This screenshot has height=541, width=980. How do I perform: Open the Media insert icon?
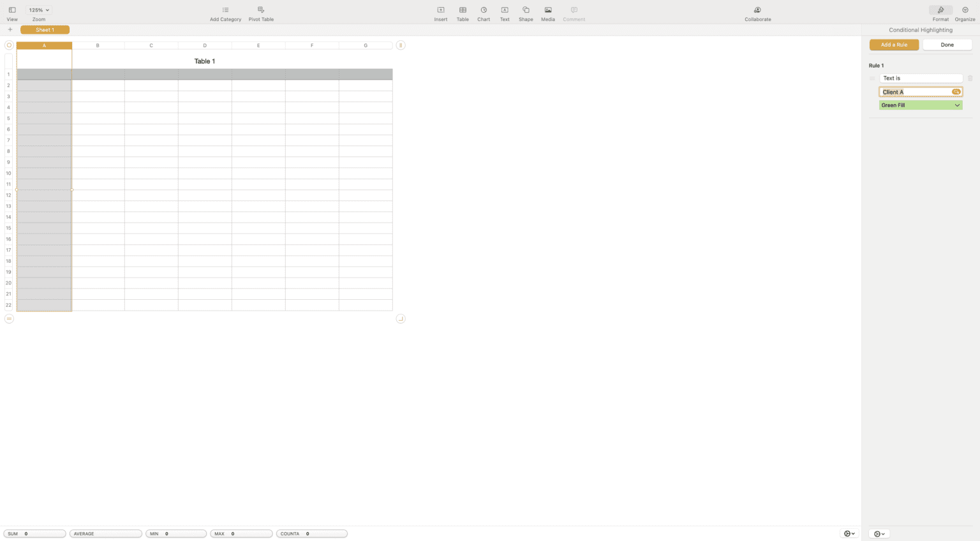pos(548,10)
